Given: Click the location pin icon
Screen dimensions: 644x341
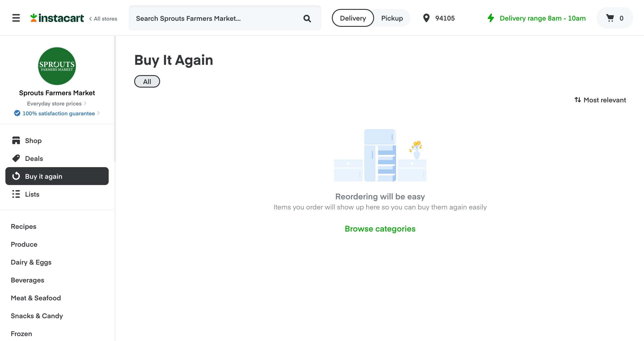Looking at the screenshot, I should 426,18.
